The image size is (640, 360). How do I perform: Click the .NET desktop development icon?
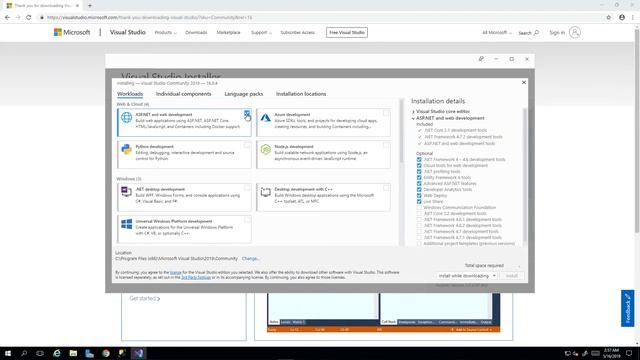(x=126, y=191)
